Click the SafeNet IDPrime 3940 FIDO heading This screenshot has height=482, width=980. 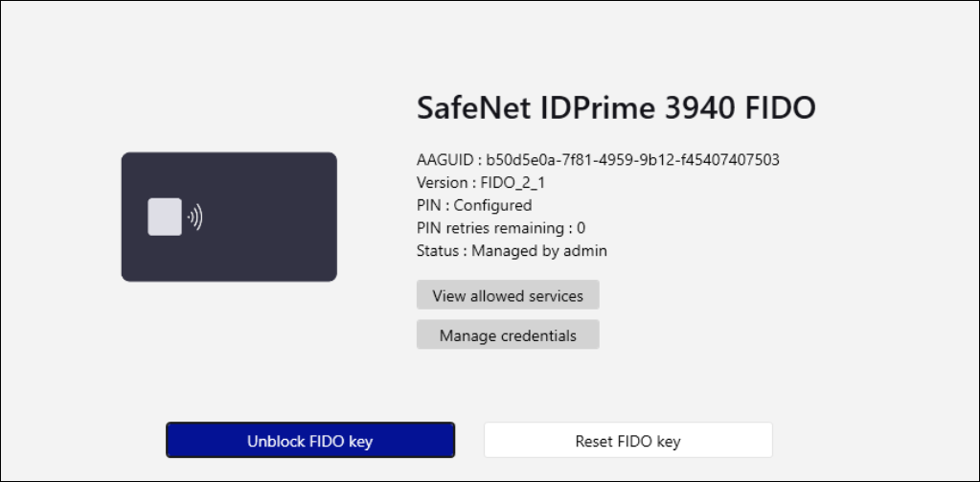[616, 108]
